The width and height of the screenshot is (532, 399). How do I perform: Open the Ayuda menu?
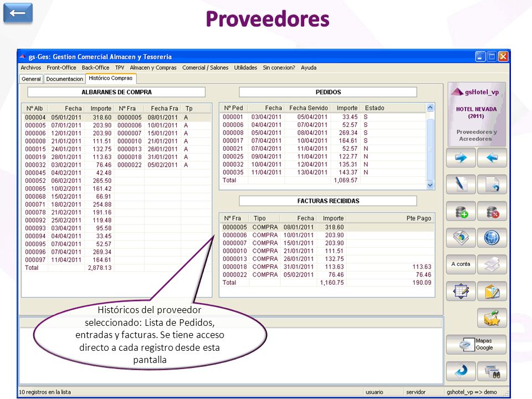point(309,68)
